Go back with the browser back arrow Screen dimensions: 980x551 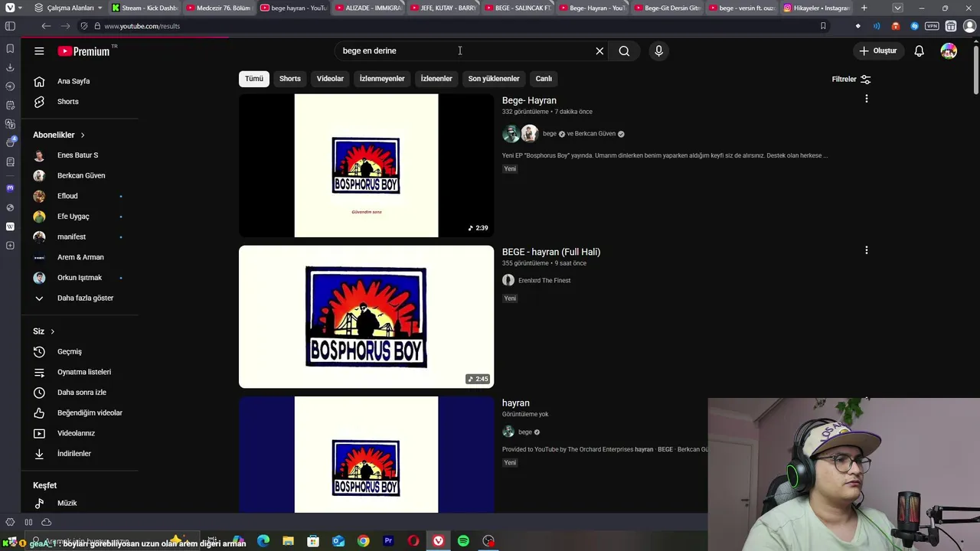click(x=46, y=26)
